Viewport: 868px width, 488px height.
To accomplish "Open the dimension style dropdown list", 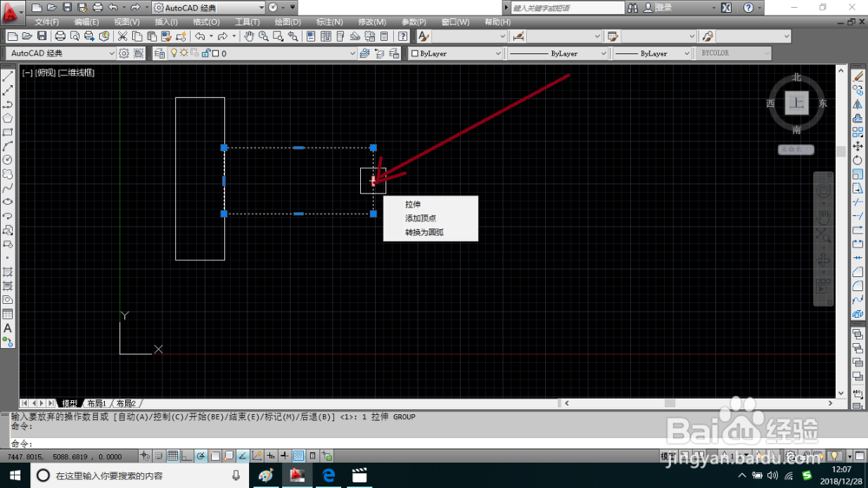I will click(564, 36).
